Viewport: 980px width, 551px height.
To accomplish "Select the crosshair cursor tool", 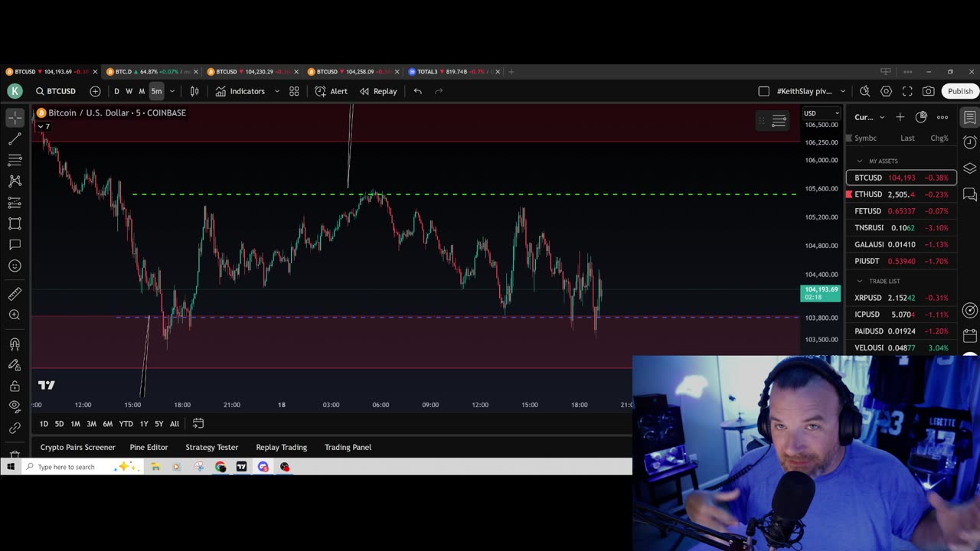I will coord(15,118).
